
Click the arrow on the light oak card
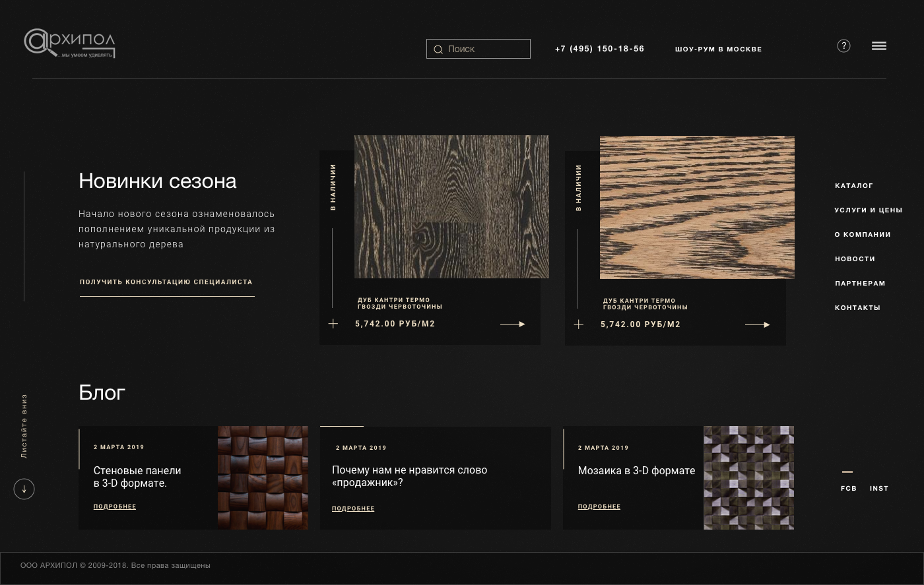758,324
